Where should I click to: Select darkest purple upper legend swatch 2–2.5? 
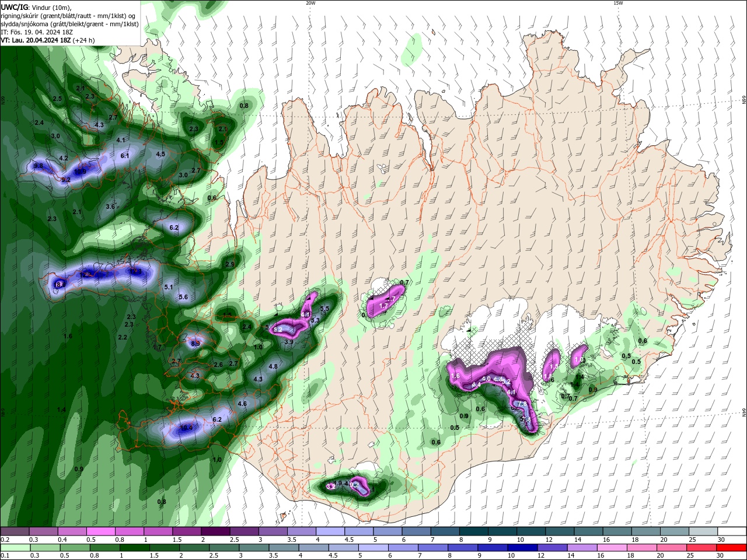(x=215, y=531)
